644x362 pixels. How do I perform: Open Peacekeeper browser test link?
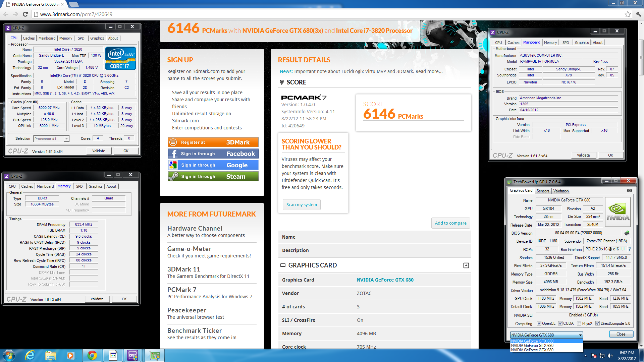187,310
